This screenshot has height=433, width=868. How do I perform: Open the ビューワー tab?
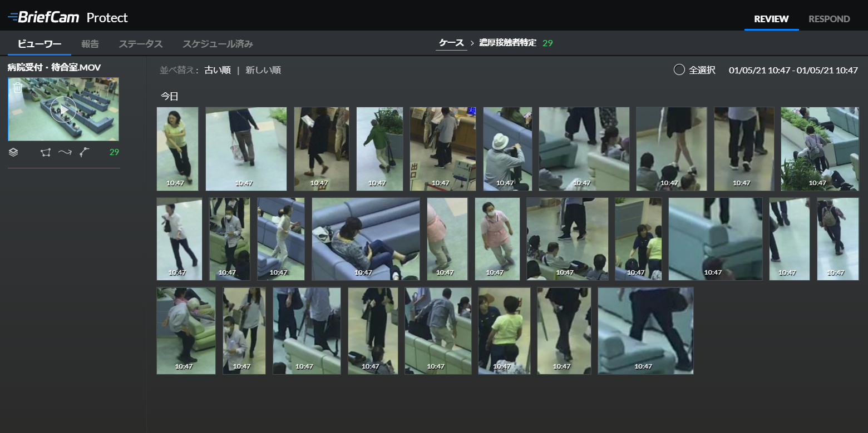pos(39,44)
